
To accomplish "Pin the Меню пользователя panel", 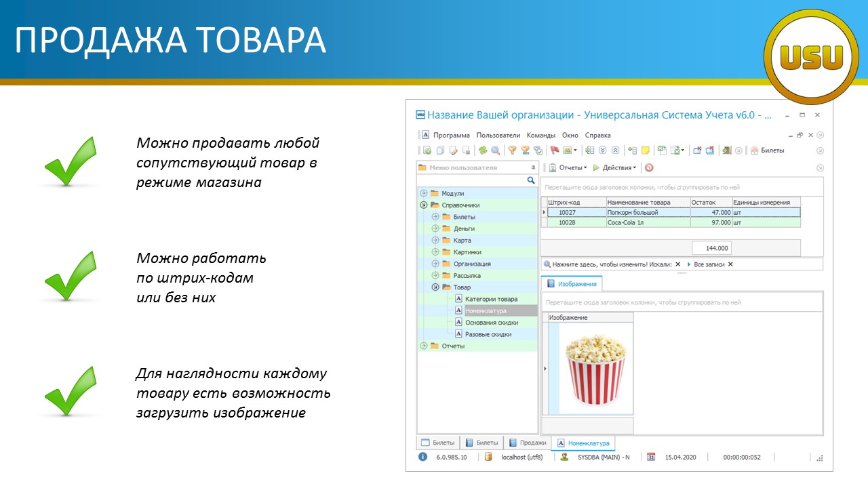I will (x=533, y=167).
